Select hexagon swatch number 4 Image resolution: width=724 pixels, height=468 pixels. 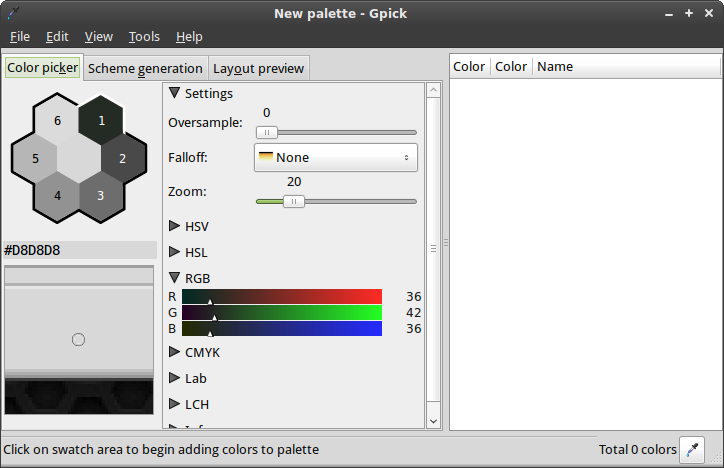pyautogui.click(x=57, y=195)
